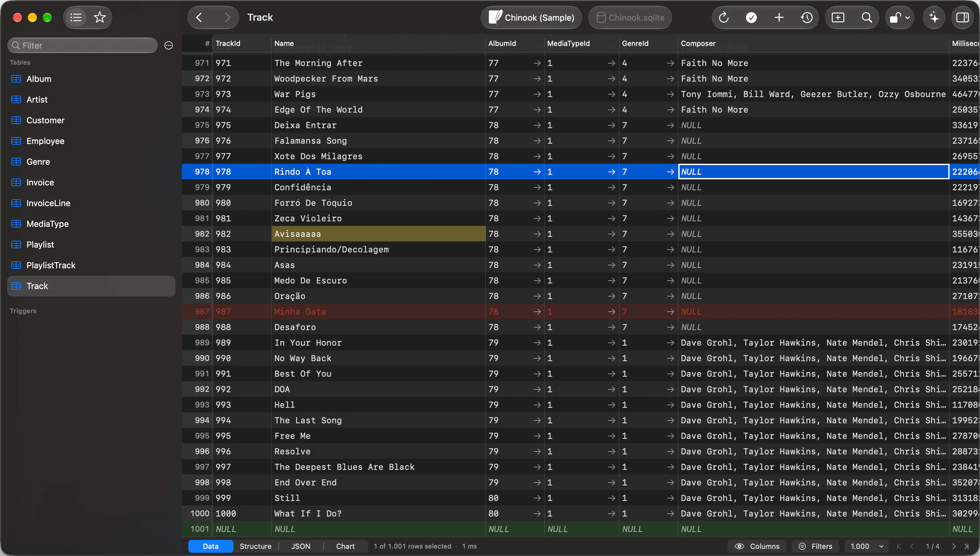The height and width of the screenshot is (556, 980).
Task: Switch to the Data tab
Action: pos(210,546)
